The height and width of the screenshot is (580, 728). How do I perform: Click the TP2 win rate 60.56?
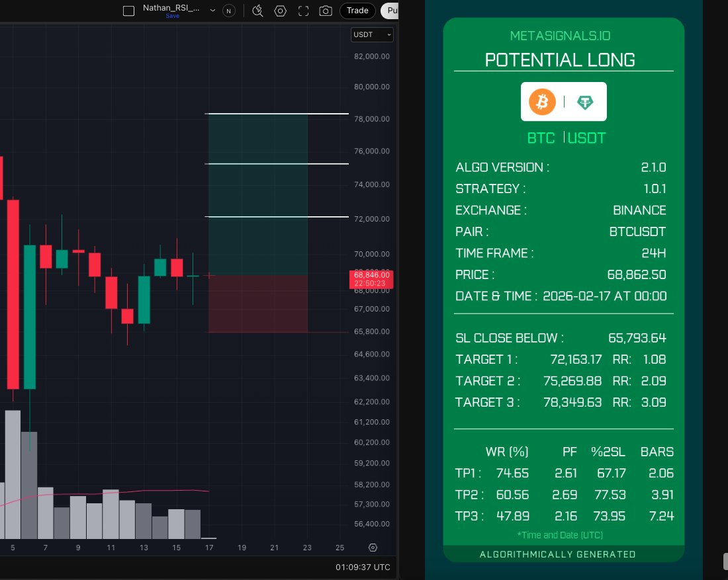click(512, 495)
